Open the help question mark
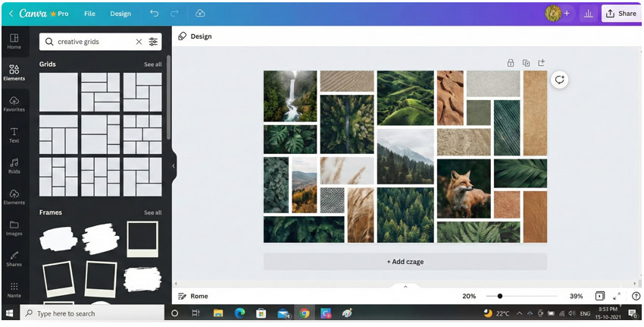Image resolution: width=644 pixels, height=327 pixels. pos(636,296)
